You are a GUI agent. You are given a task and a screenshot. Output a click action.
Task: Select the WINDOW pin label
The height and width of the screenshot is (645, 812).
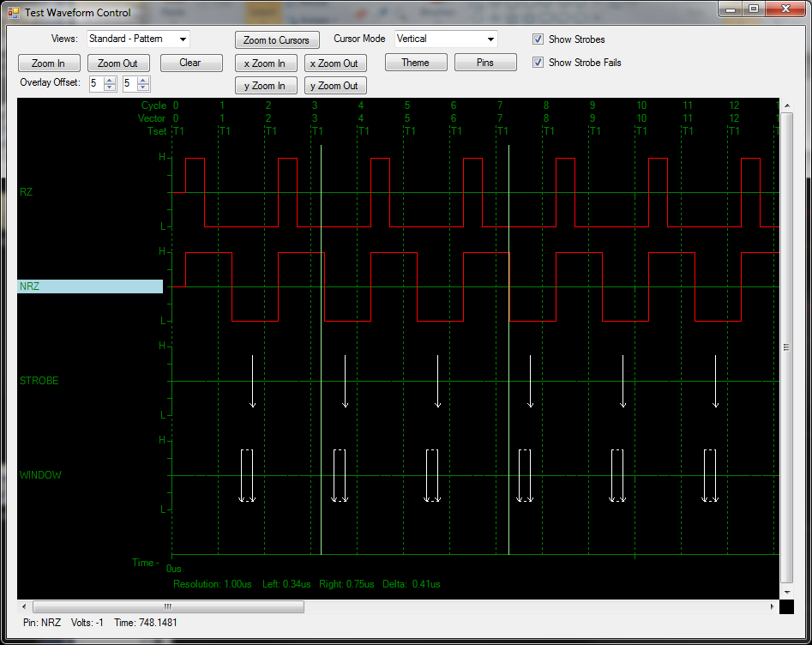click(x=40, y=475)
